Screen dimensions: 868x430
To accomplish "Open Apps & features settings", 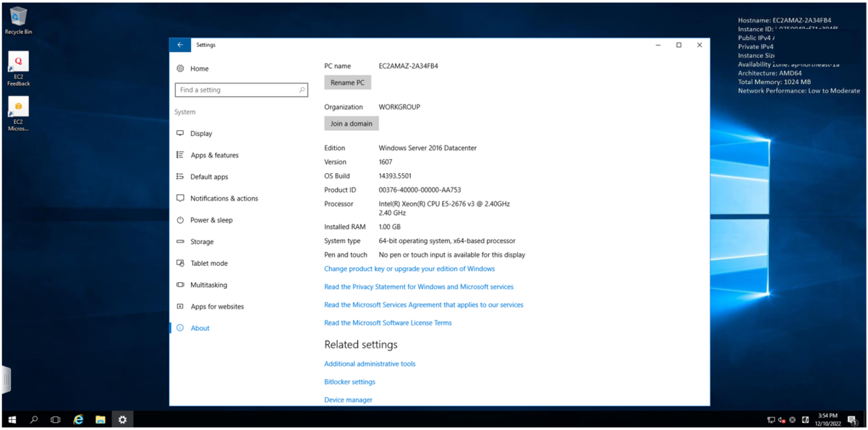I will [x=214, y=155].
